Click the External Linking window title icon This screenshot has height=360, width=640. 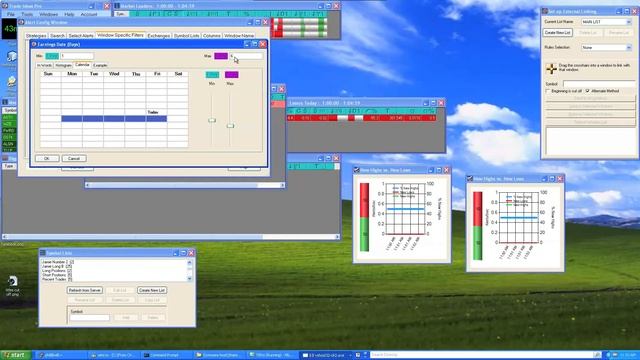545,11
